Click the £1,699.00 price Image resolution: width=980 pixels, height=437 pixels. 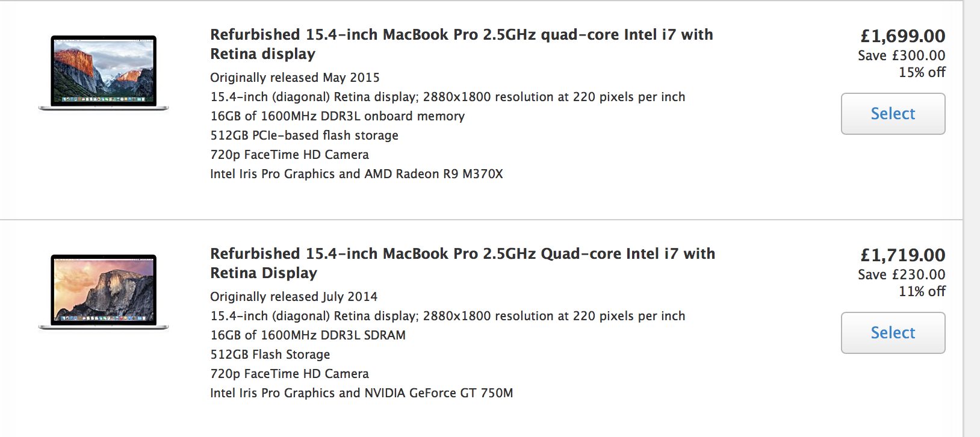click(902, 36)
